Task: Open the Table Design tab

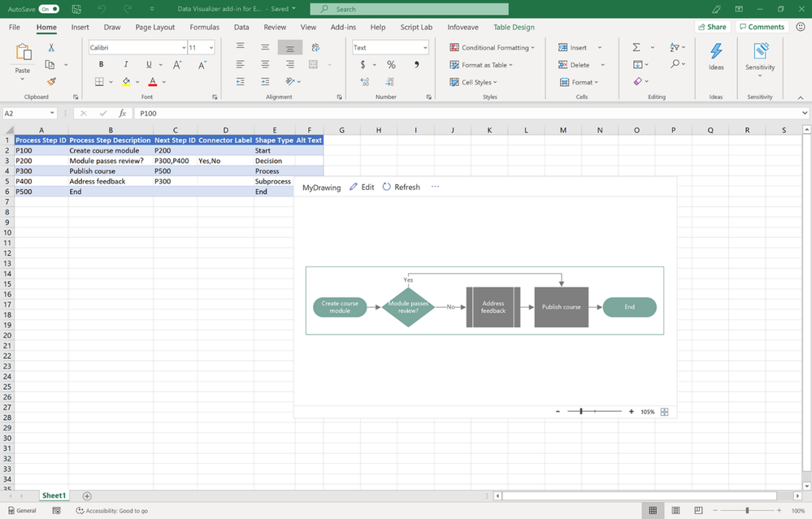Action: pos(514,27)
